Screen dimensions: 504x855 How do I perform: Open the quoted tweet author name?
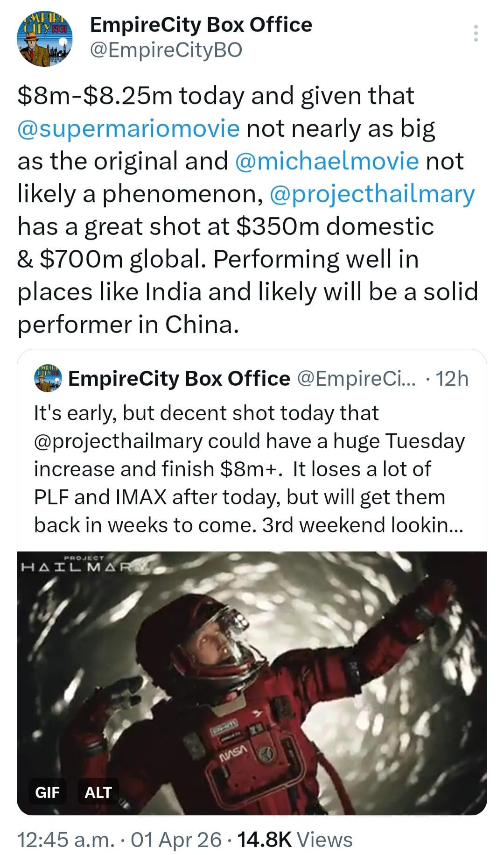pyautogui.click(x=179, y=378)
